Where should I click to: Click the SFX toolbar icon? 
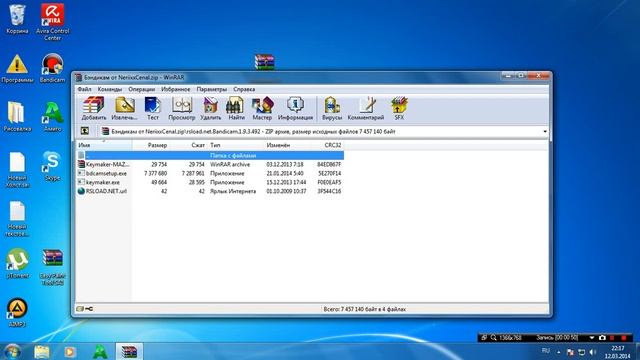(399, 108)
